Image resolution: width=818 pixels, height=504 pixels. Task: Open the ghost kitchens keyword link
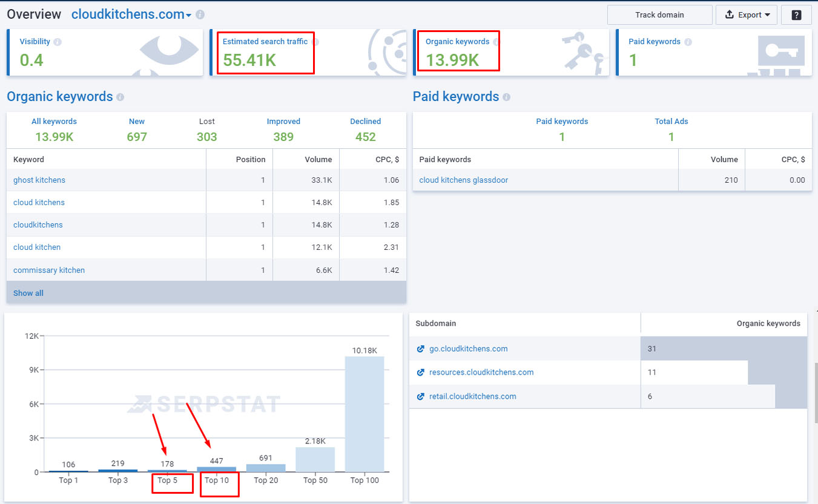39,180
